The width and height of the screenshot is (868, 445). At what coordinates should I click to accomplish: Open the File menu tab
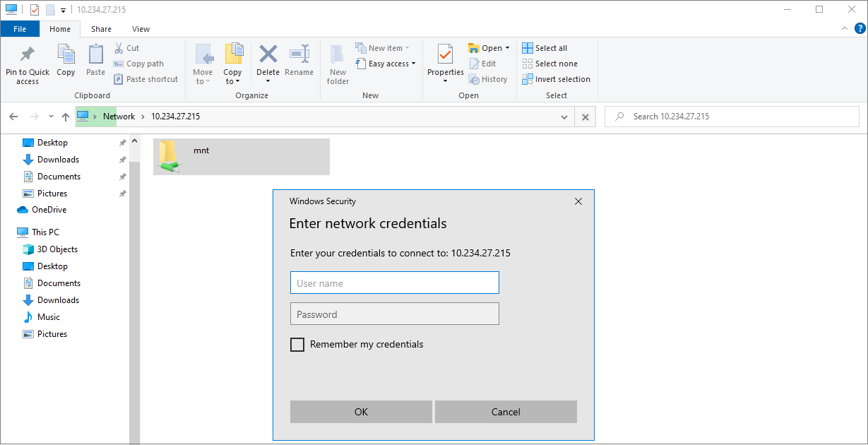[20, 29]
